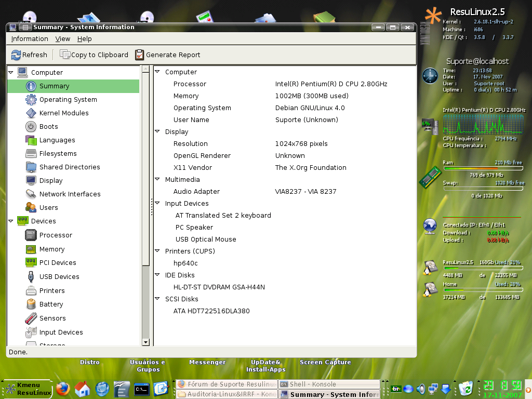Select the Languages icon

coord(31,140)
